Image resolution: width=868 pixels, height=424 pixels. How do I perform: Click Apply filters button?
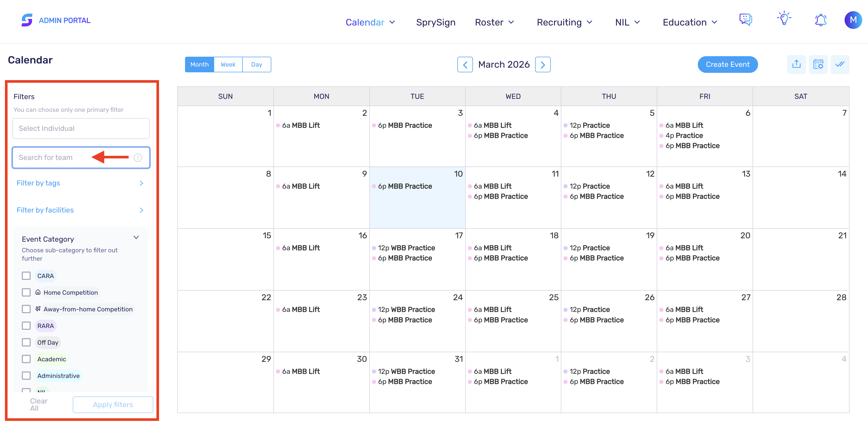pyautogui.click(x=113, y=404)
